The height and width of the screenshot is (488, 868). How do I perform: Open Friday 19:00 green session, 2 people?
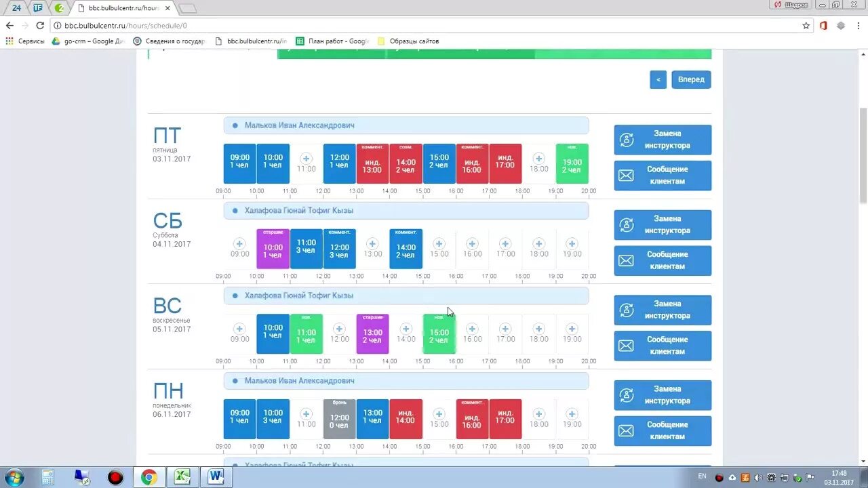(x=572, y=163)
